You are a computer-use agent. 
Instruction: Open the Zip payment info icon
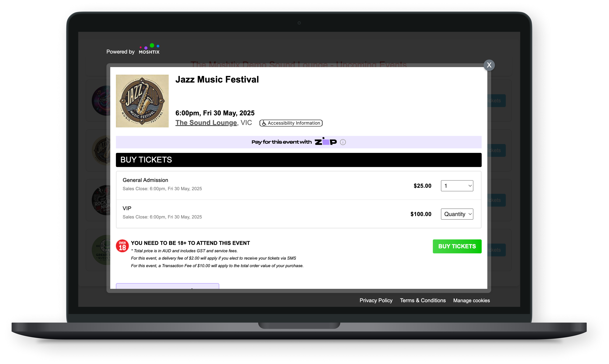pos(343,142)
